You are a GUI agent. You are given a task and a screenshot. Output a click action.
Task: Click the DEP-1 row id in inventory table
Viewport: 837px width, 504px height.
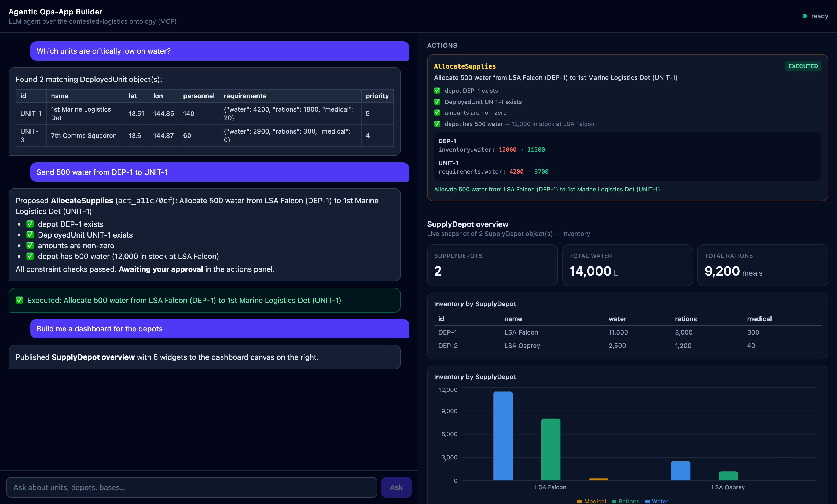[x=447, y=332]
